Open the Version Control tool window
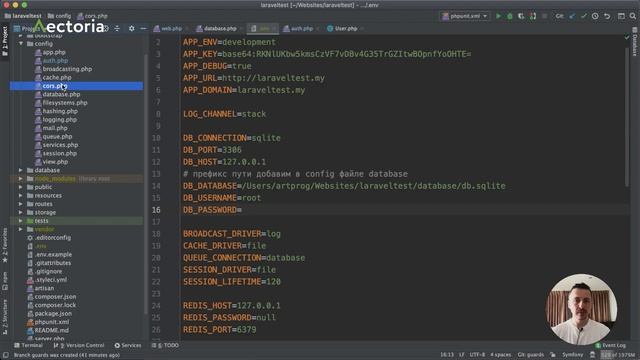This screenshot has width=640, height=360. [x=79, y=345]
